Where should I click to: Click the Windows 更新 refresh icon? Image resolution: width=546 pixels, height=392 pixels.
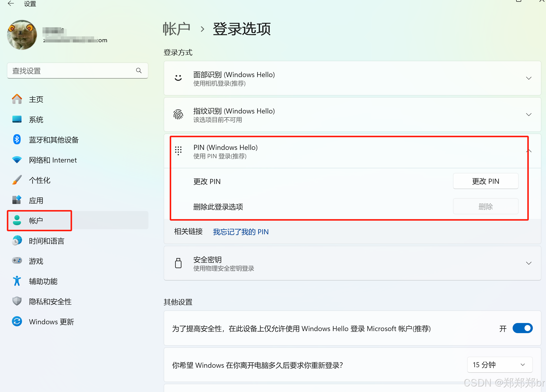click(x=17, y=321)
